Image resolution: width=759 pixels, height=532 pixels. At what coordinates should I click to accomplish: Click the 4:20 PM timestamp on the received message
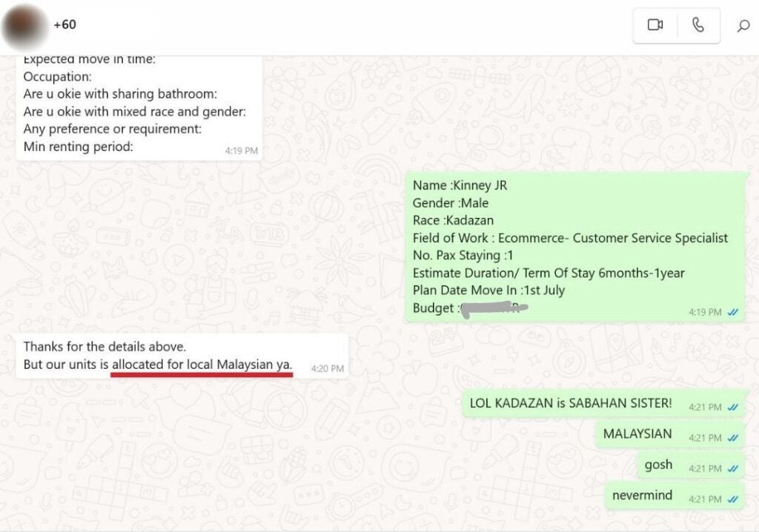327,368
